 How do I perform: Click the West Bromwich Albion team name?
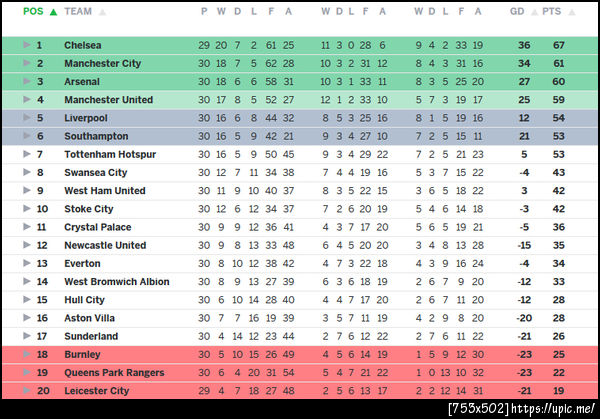pos(116,282)
